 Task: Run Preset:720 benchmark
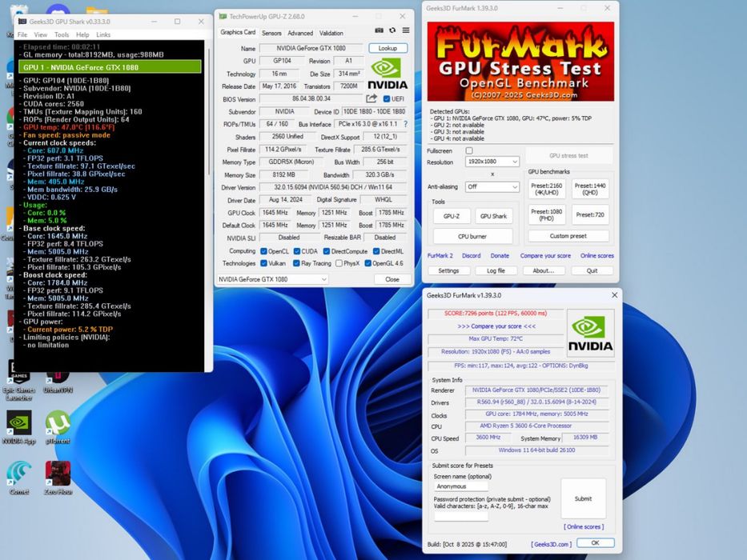click(590, 214)
